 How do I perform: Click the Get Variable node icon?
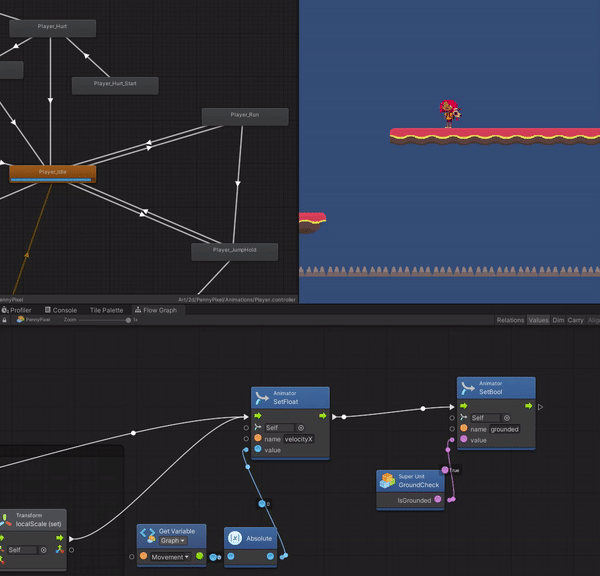pos(148,536)
